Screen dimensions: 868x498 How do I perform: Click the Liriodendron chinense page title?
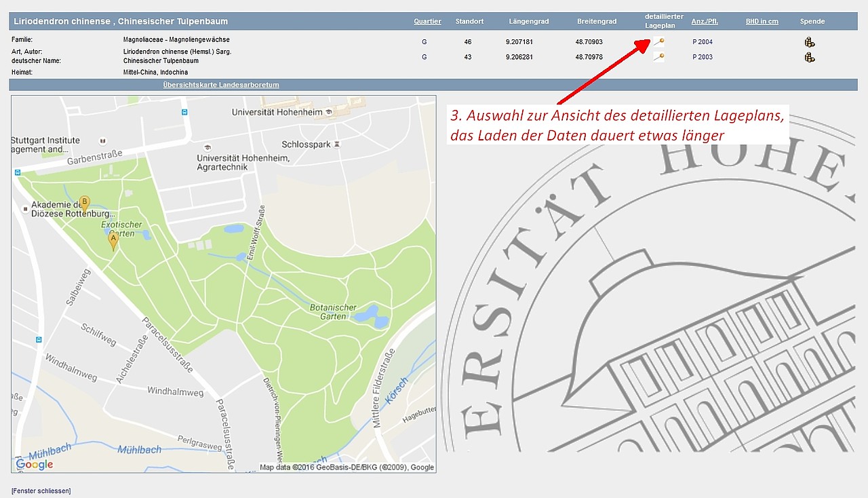click(121, 22)
